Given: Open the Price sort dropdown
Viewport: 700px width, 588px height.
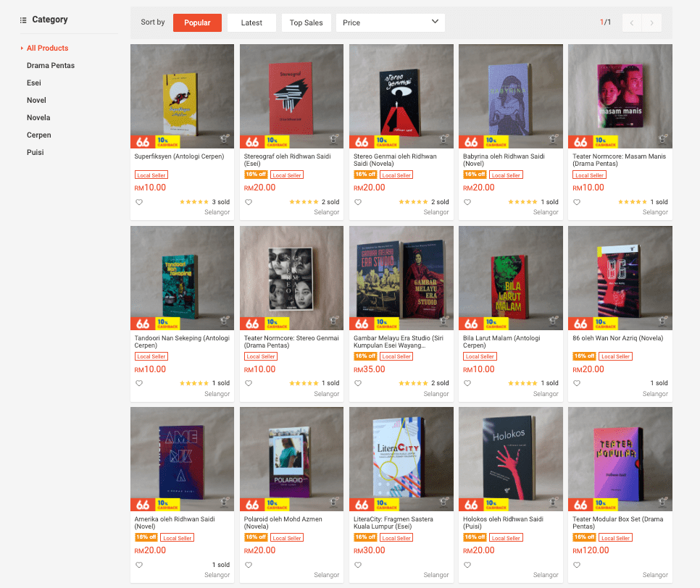Looking at the screenshot, I should (390, 22).
